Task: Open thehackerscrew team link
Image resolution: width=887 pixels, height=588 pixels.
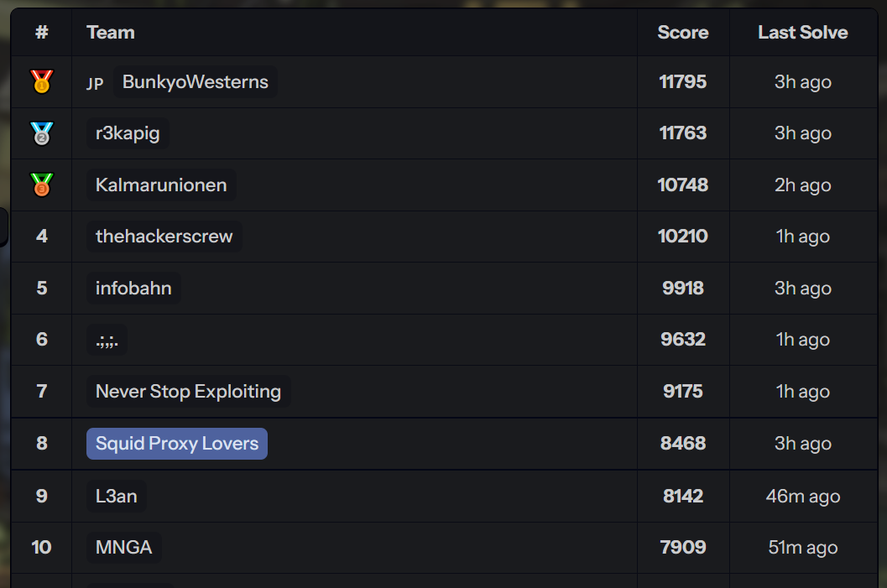Action: point(164,237)
